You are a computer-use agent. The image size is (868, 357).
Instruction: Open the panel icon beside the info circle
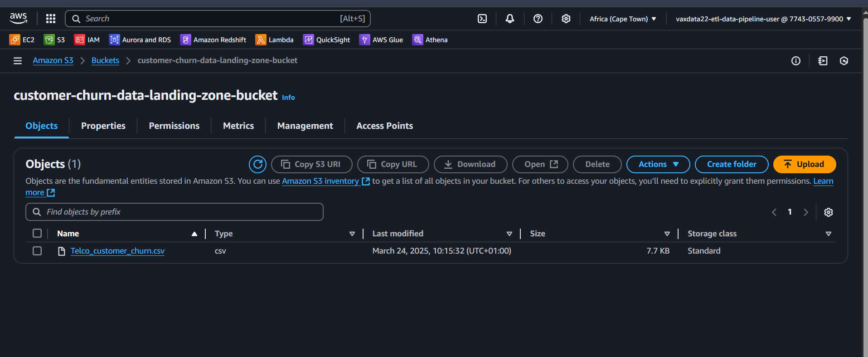coord(823,61)
